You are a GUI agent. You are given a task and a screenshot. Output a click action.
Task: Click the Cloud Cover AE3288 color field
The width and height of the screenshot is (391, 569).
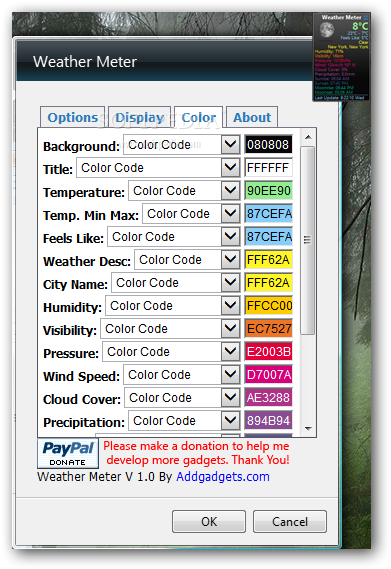coord(268,398)
